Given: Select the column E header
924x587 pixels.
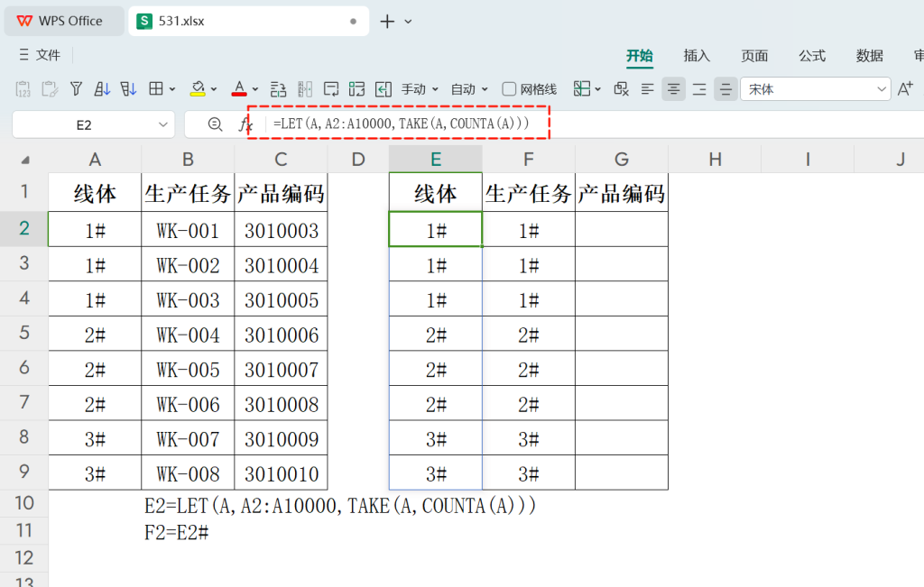Looking at the screenshot, I should [436, 160].
